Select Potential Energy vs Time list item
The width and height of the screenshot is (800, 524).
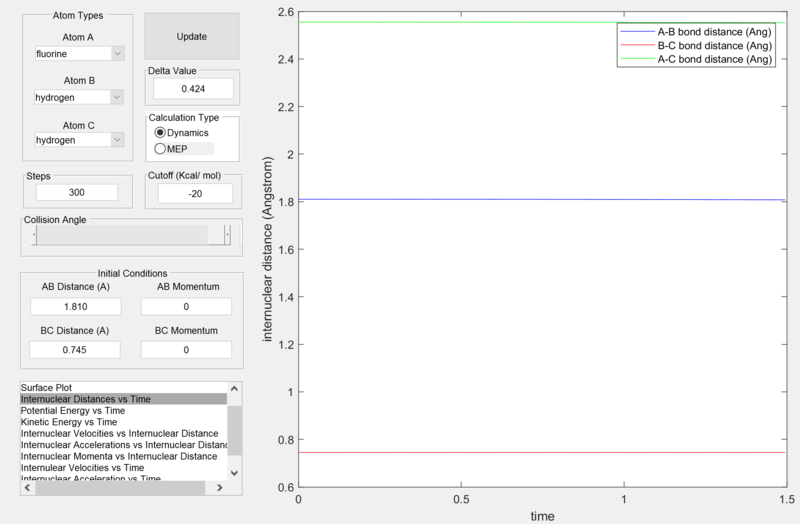(123, 411)
